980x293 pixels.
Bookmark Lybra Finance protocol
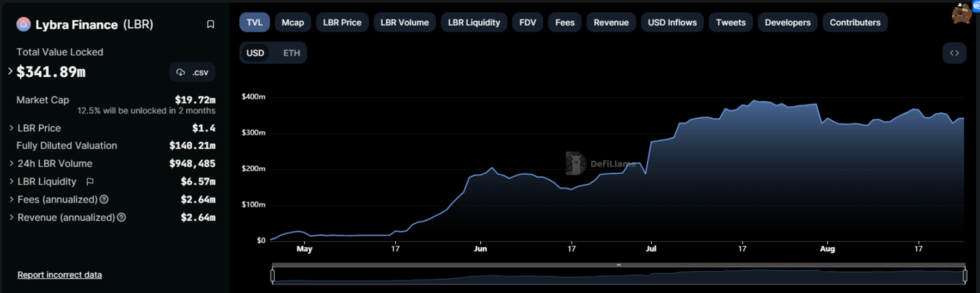point(210,25)
